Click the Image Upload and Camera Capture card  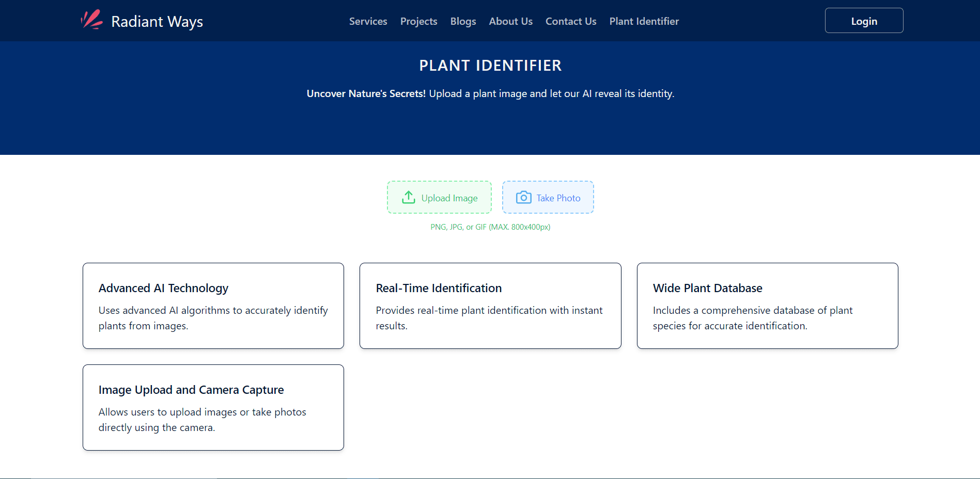tap(213, 407)
